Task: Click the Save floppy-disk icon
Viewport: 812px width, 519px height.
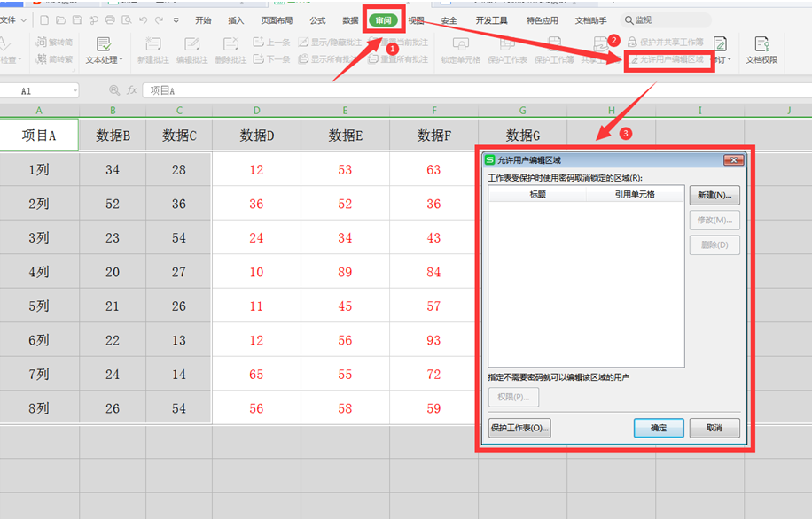Action: [x=77, y=20]
